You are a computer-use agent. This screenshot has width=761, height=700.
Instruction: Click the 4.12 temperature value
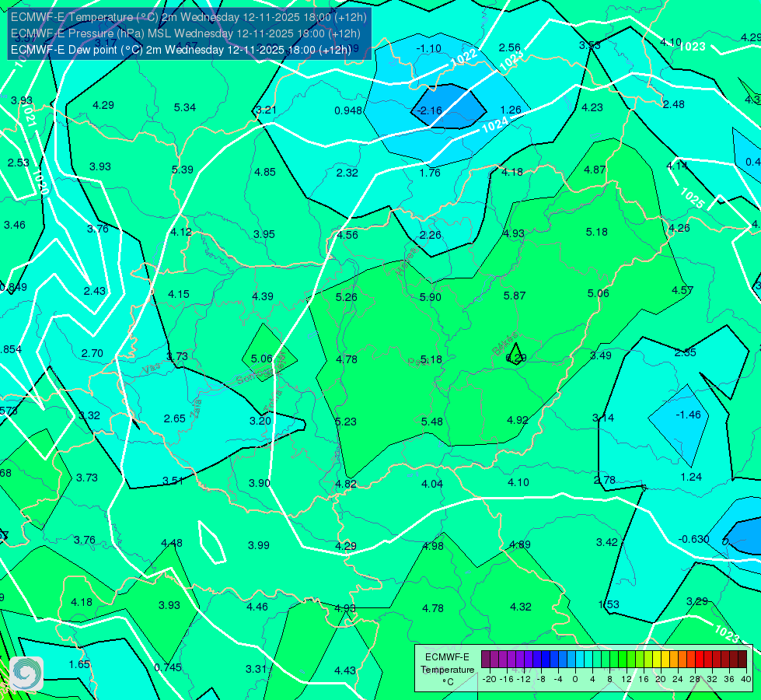pyautogui.click(x=181, y=233)
